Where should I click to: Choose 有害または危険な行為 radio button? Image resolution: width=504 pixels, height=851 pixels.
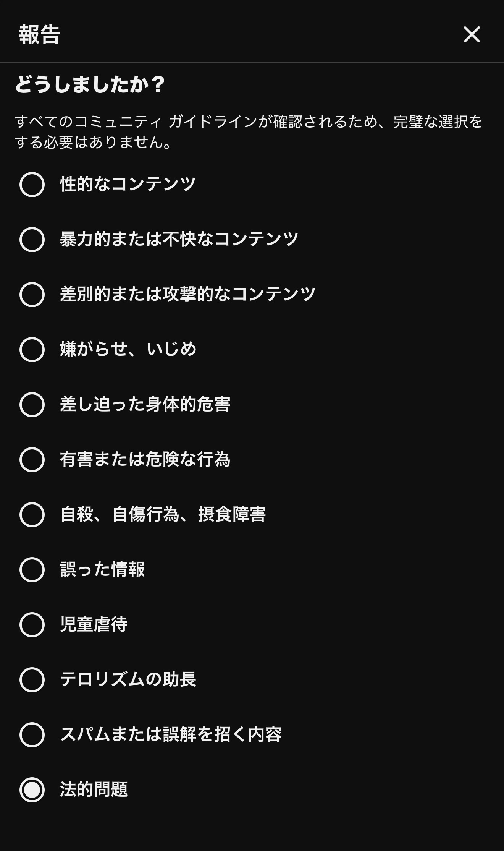point(32,460)
